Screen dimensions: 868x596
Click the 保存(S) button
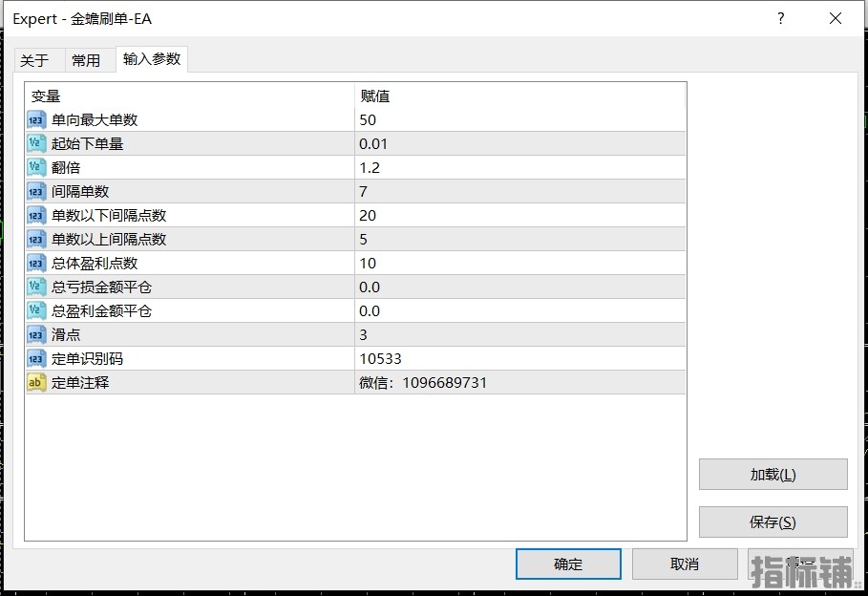[773, 521]
